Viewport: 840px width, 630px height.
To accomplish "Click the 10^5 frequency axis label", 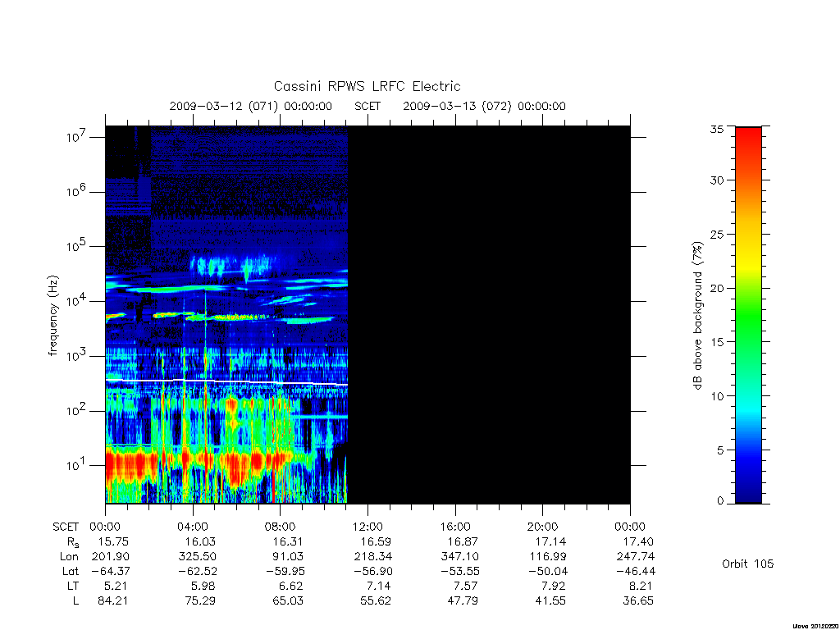I will click(75, 246).
